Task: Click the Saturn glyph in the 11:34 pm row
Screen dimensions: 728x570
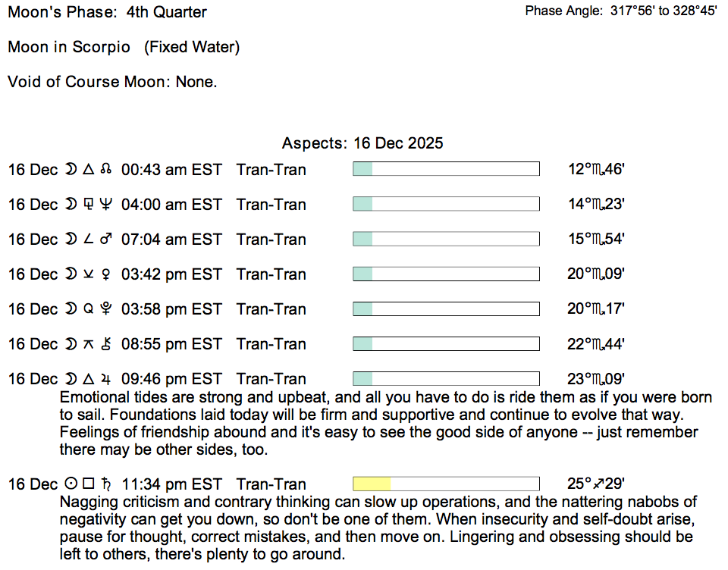Action: (105, 484)
